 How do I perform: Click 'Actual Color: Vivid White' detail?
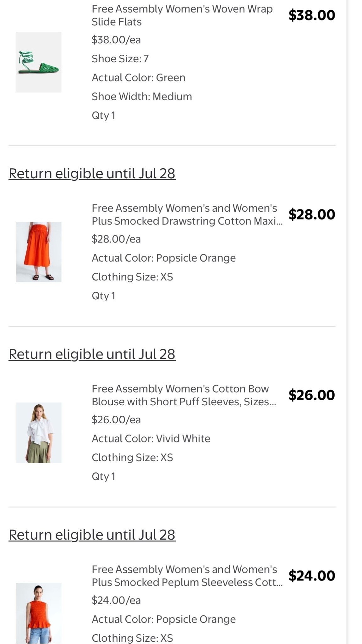coord(151,438)
